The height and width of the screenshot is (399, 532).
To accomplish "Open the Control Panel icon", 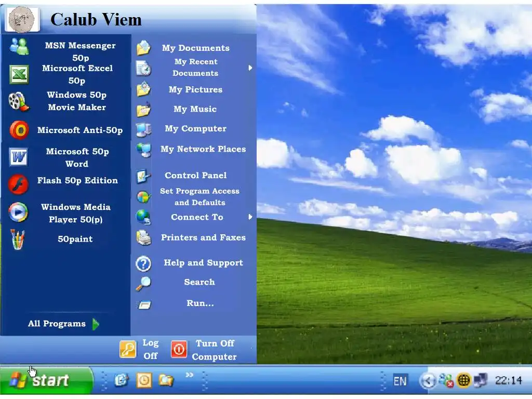I will coord(143,176).
